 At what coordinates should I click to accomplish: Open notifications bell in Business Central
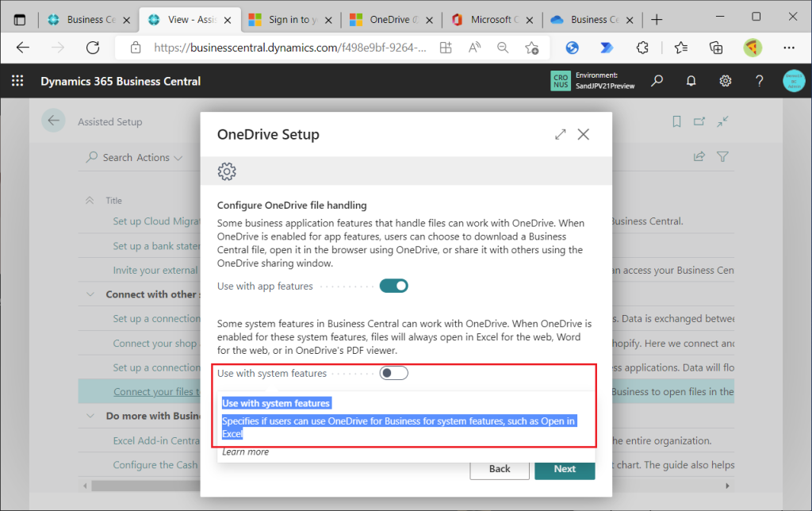click(x=691, y=81)
